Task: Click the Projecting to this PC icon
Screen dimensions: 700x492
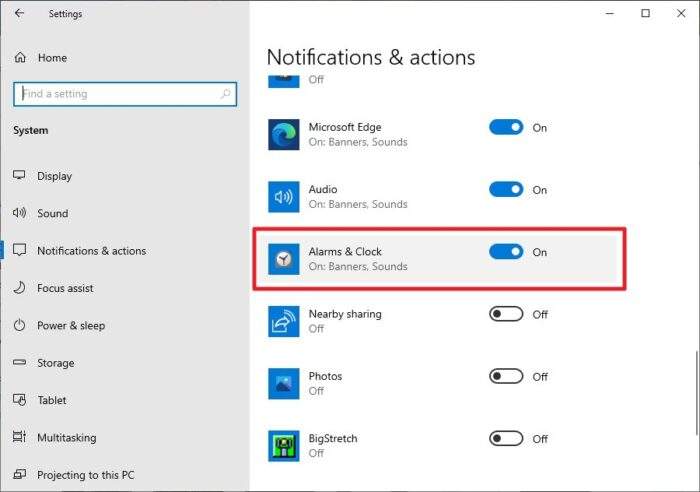Action: (19, 474)
